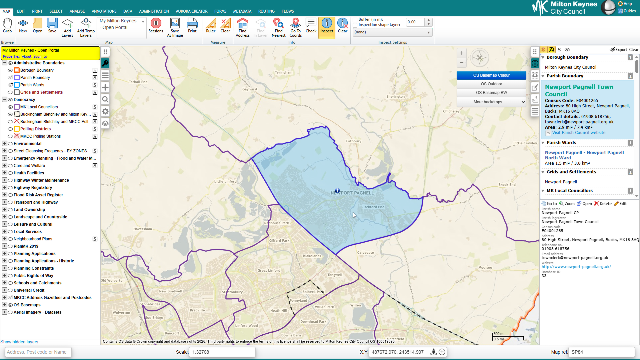
Task: Click the Save As Image picture icon
Action: (x=175, y=27)
